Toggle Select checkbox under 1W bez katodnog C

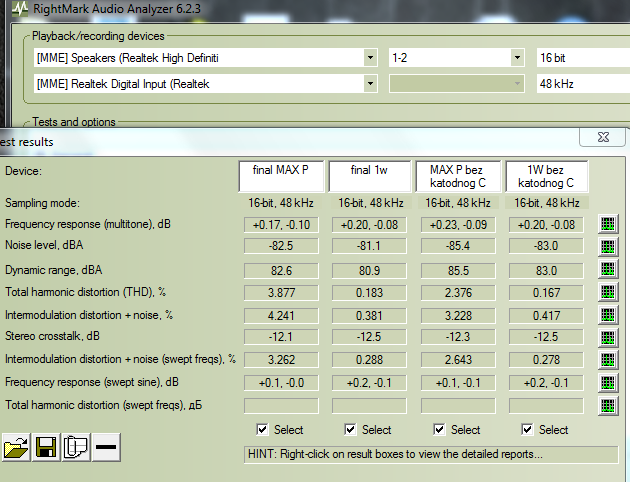tap(527, 429)
